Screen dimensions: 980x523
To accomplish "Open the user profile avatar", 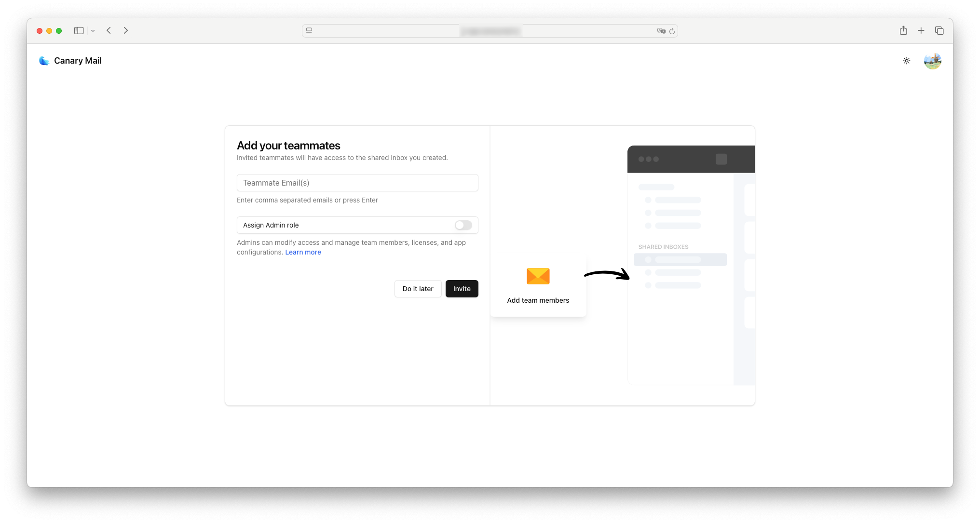I will click(932, 61).
